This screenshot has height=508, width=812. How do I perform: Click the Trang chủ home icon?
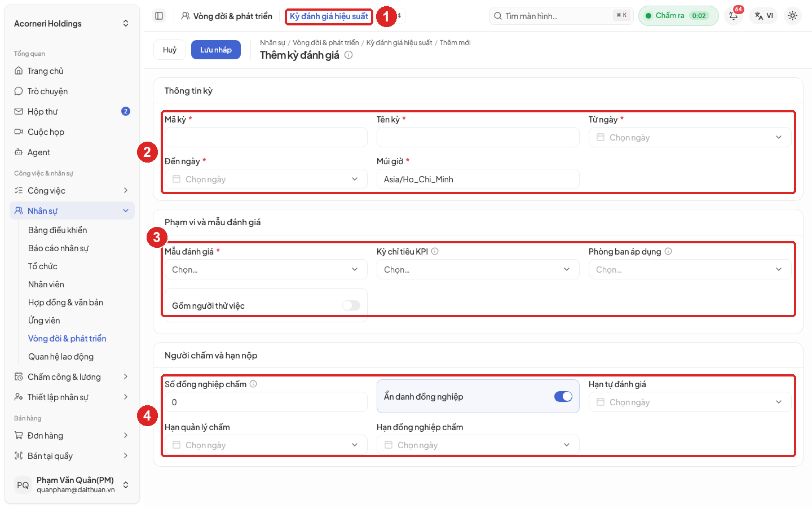[19, 71]
